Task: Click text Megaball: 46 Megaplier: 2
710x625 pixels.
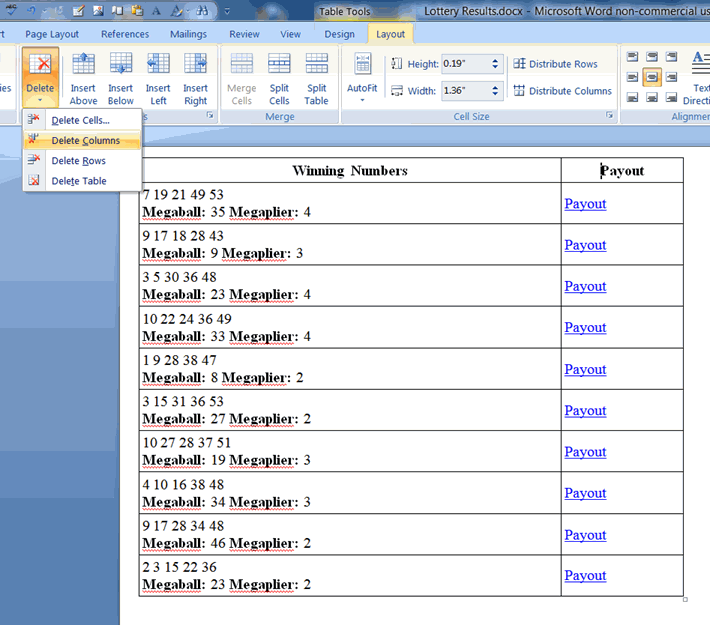Action: click(226, 543)
